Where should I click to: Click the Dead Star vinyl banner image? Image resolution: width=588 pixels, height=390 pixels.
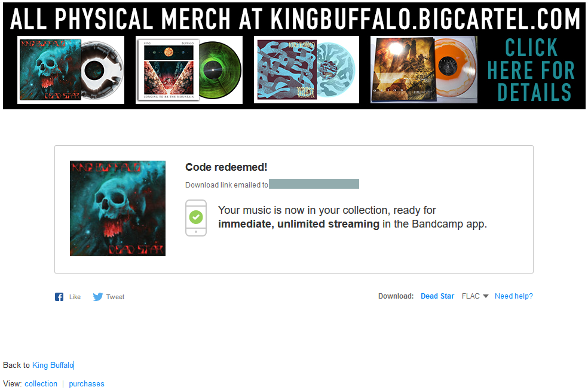(x=71, y=70)
